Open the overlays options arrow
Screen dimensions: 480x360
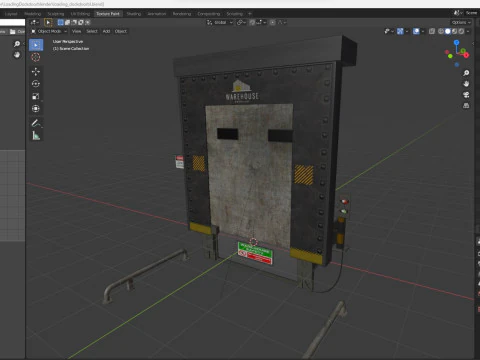(x=423, y=31)
